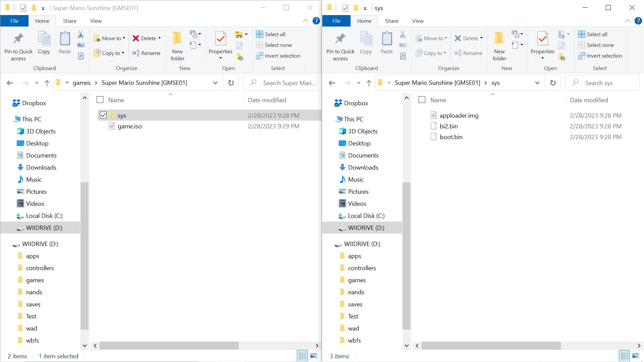This screenshot has height=362, width=644.
Task: Open Local Disk (C:) in sys window pane
Action: tap(366, 216)
